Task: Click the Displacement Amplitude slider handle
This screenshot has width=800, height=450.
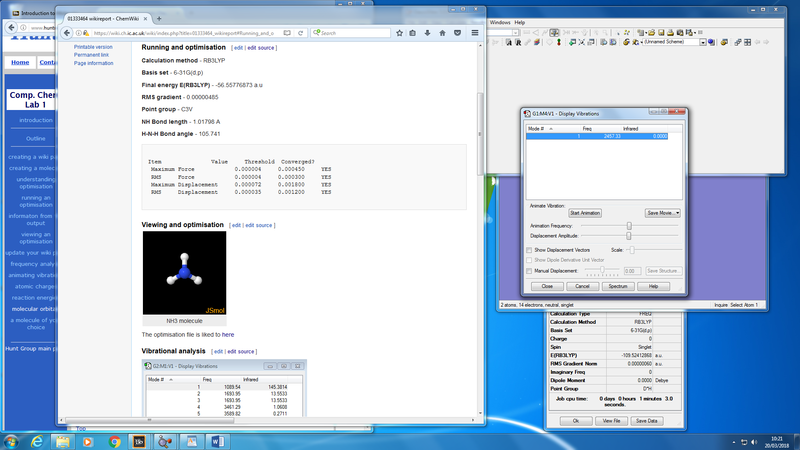Action: point(629,236)
